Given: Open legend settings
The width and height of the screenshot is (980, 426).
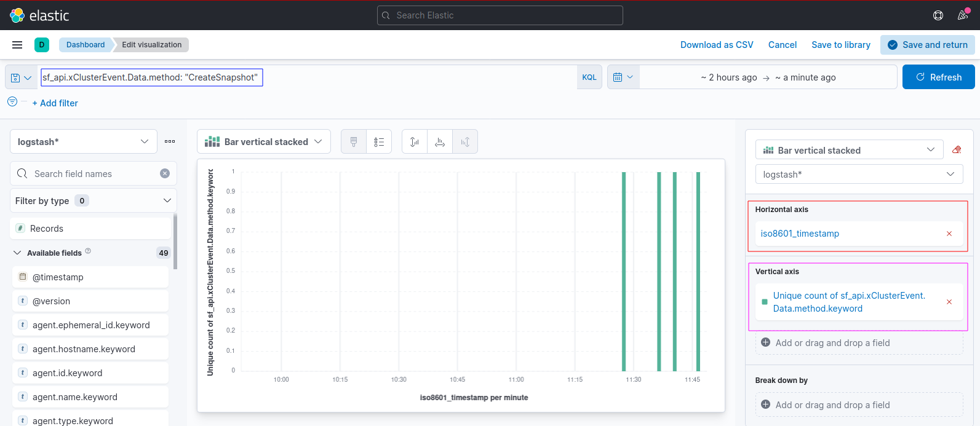Looking at the screenshot, I should (379, 142).
